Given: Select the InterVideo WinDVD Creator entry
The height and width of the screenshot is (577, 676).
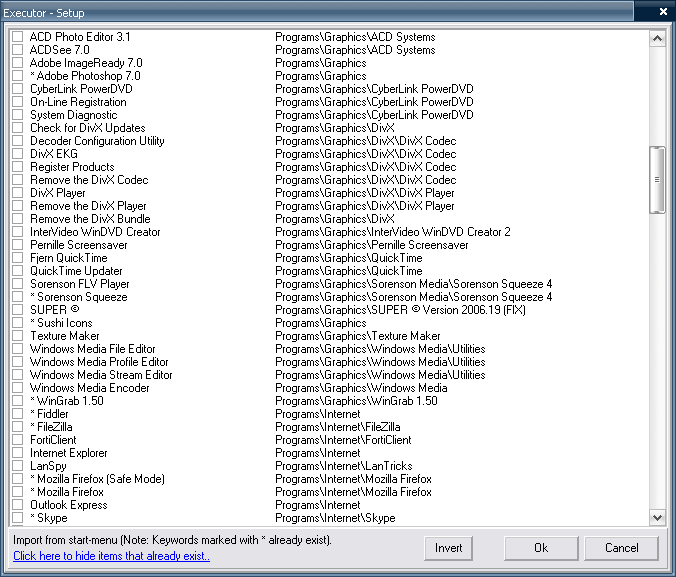Looking at the screenshot, I should click(x=95, y=232).
